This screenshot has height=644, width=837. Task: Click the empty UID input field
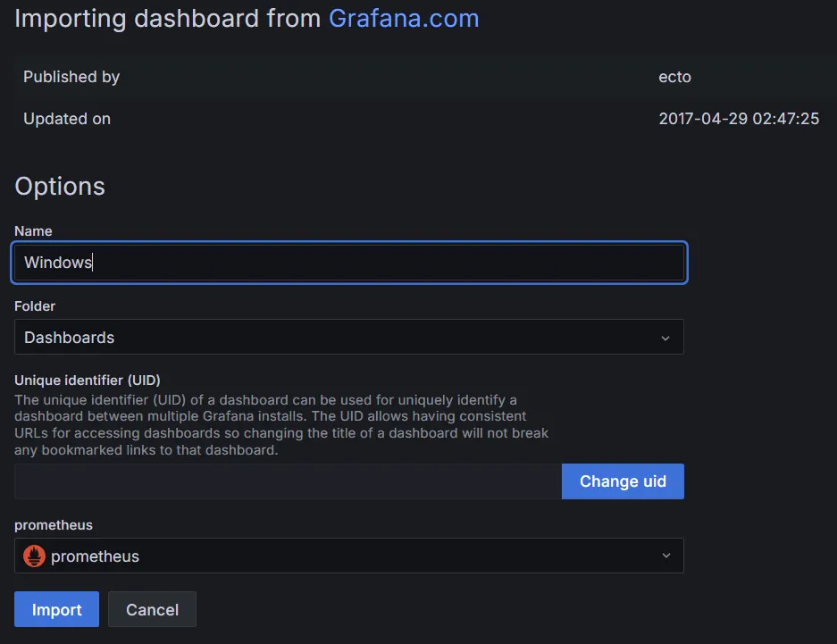click(288, 481)
